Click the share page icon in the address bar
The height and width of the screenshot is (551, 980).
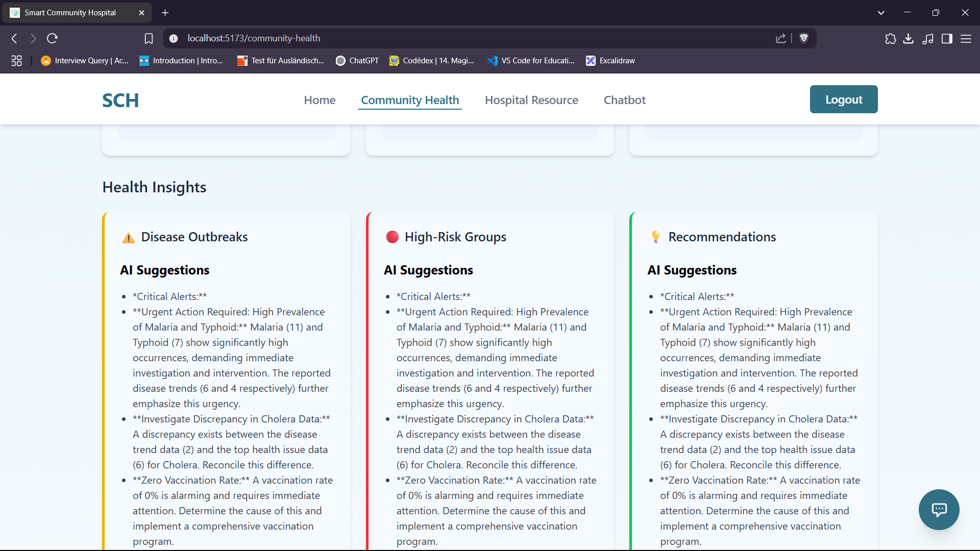coord(781,38)
